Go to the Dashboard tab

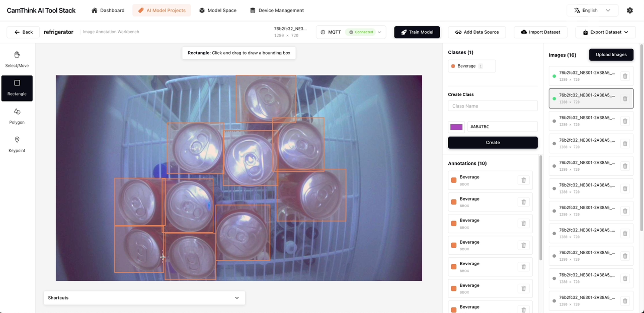point(108,11)
